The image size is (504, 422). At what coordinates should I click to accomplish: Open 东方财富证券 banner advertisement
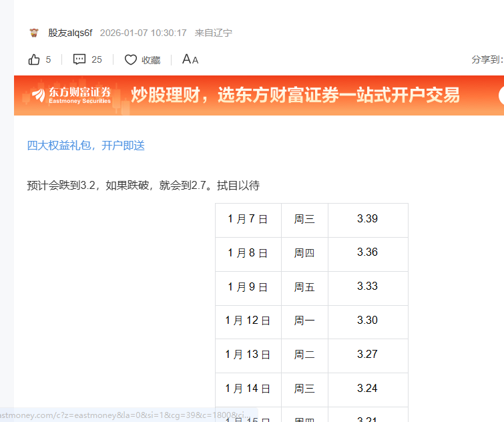click(259, 95)
